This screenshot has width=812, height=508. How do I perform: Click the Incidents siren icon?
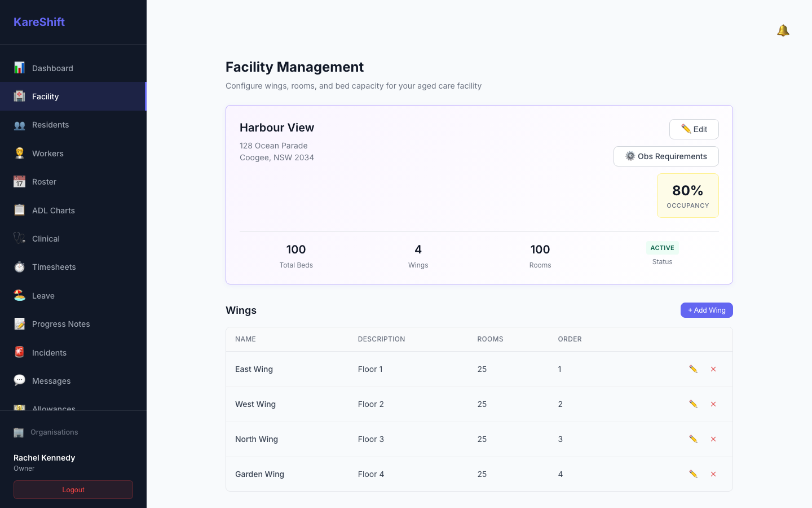click(19, 352)
